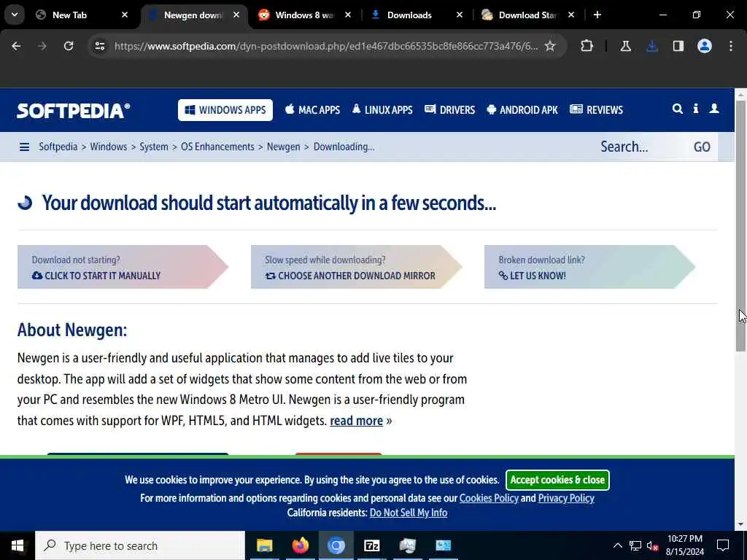Image resolution: width=747 pixels, height=560 pixels.
Task: Open 7-Zip from the taskbar
Action: point(371,545)
